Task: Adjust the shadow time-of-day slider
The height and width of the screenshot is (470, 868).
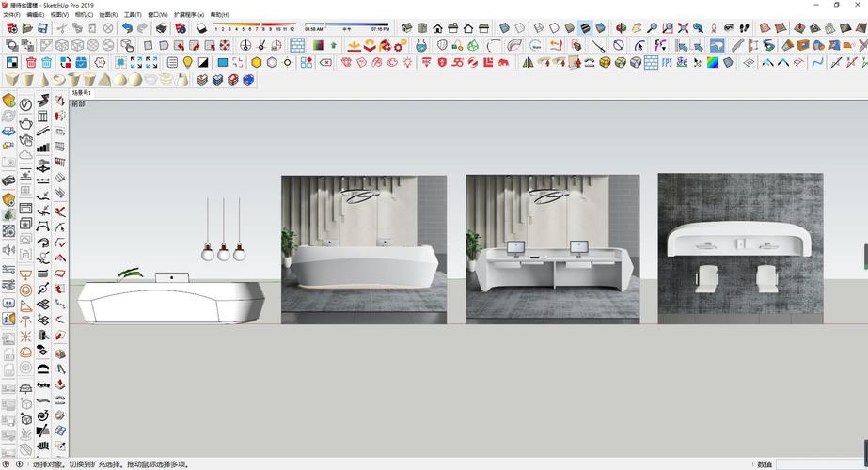Action: [347, 25]
